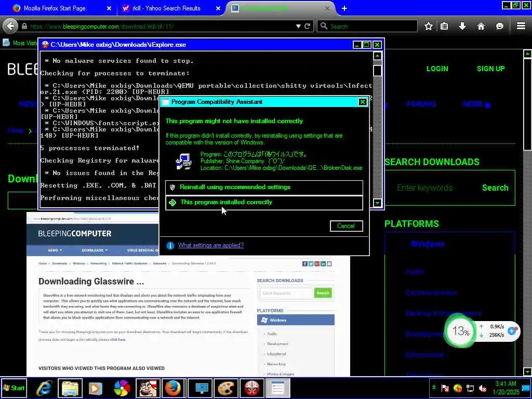
Task: Open the Windows Start button
Action: (x=14, y=388)
